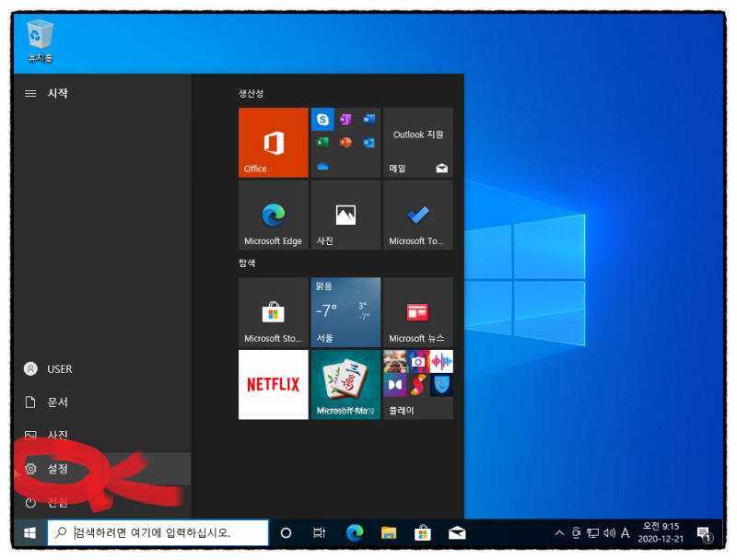Open Microsoft Edge from the taskbar

(355, 532)
